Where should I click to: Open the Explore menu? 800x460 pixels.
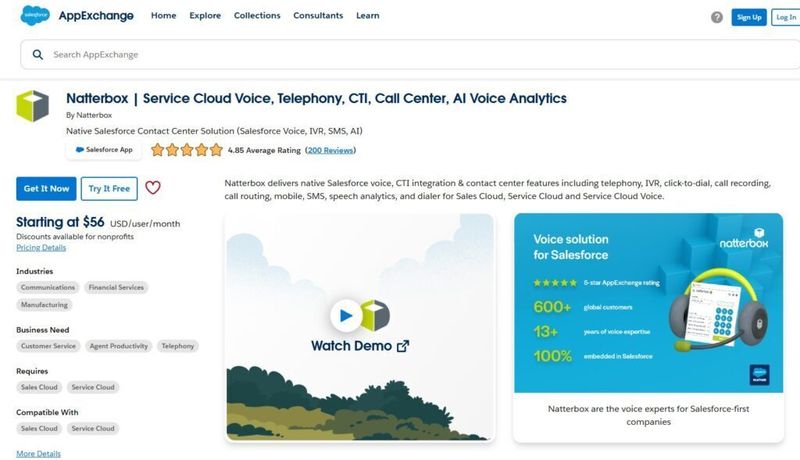click(205, 15)
